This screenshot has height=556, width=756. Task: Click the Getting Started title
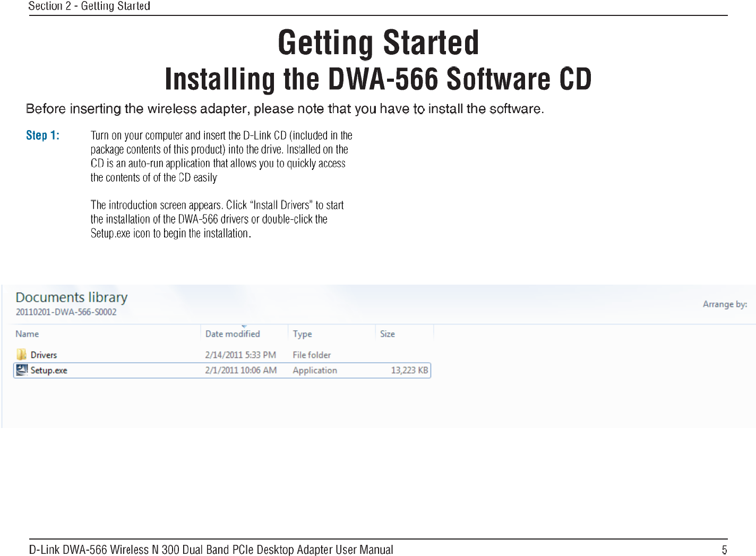[379, 42]
